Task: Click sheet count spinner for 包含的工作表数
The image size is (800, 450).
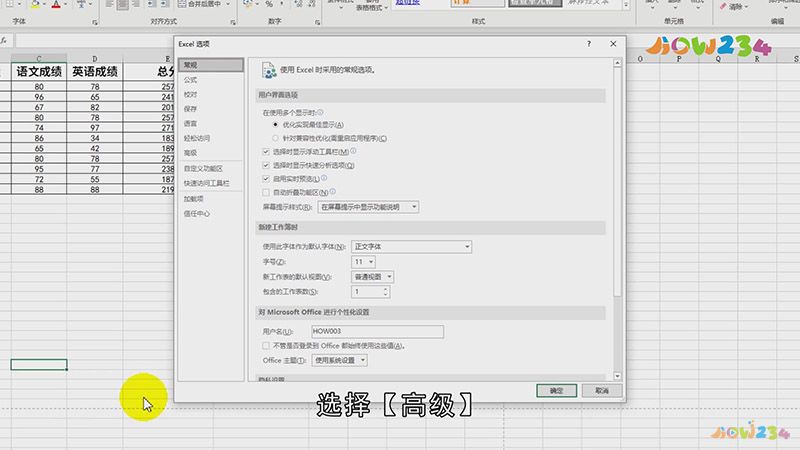Action: tap(386, 291)
